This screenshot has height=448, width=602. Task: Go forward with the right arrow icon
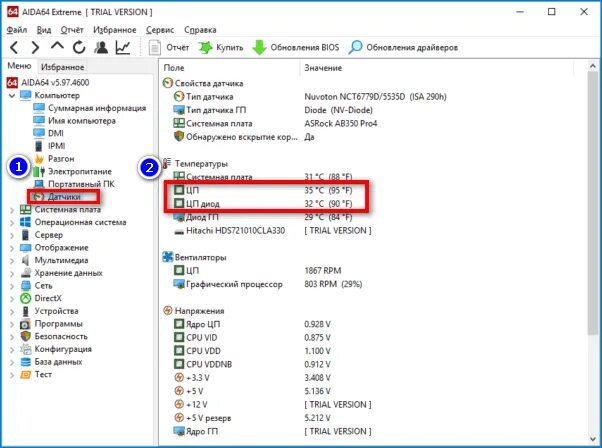[35, 48]
